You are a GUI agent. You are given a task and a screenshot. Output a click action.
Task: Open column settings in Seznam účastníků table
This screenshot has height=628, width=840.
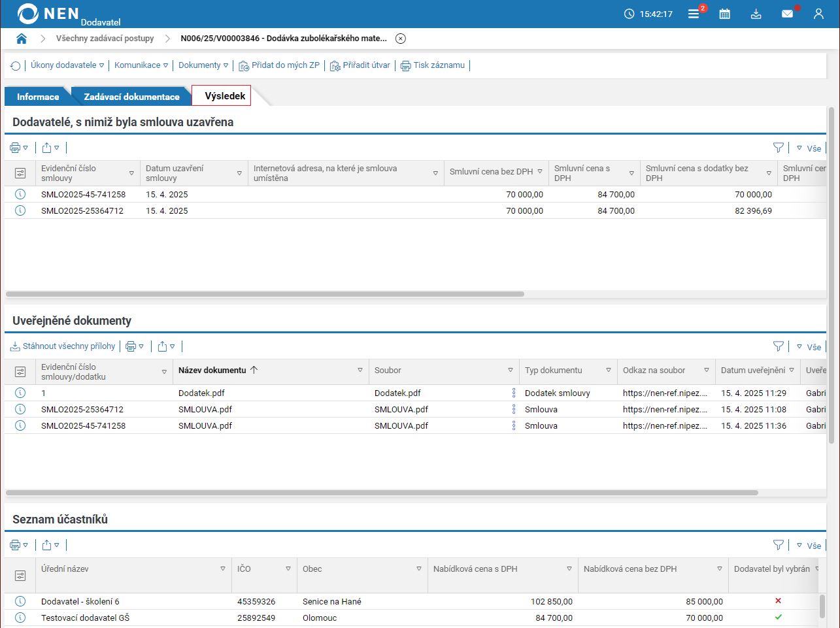click(x=20, y=576)
